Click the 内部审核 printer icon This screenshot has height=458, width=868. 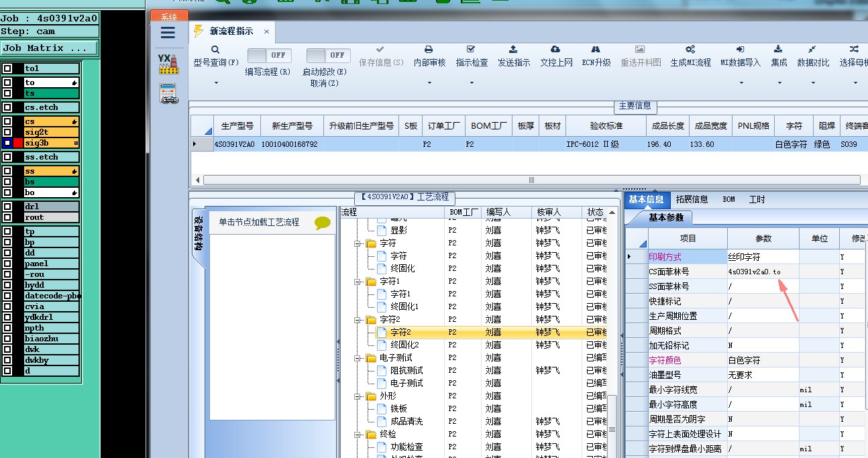[429, 50]
